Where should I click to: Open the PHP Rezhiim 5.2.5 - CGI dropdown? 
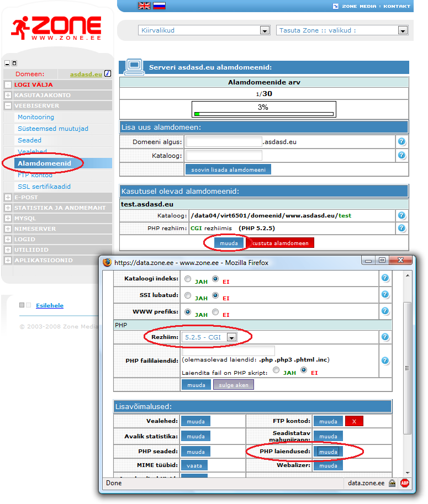coord(209,337)
